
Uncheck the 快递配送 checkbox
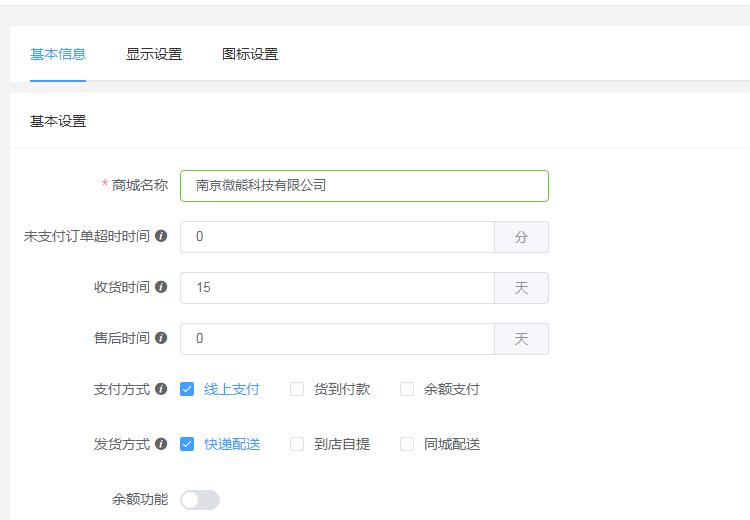[187, 444]
